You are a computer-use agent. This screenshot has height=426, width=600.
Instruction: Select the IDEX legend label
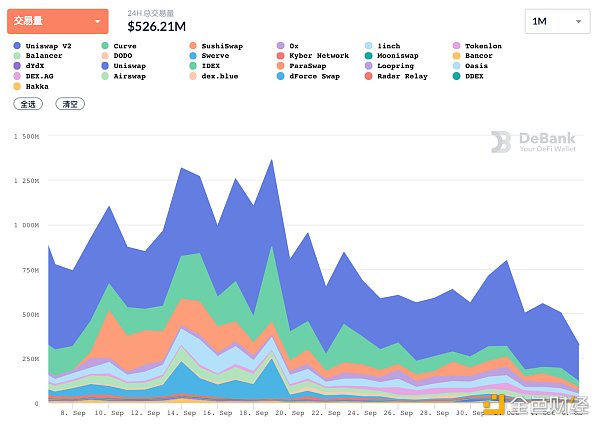click(x=210, y=65)
